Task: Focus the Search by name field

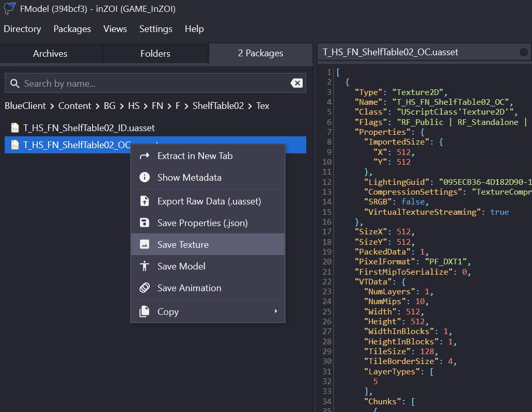Action: pyautogui.click(x=155, y=83)
